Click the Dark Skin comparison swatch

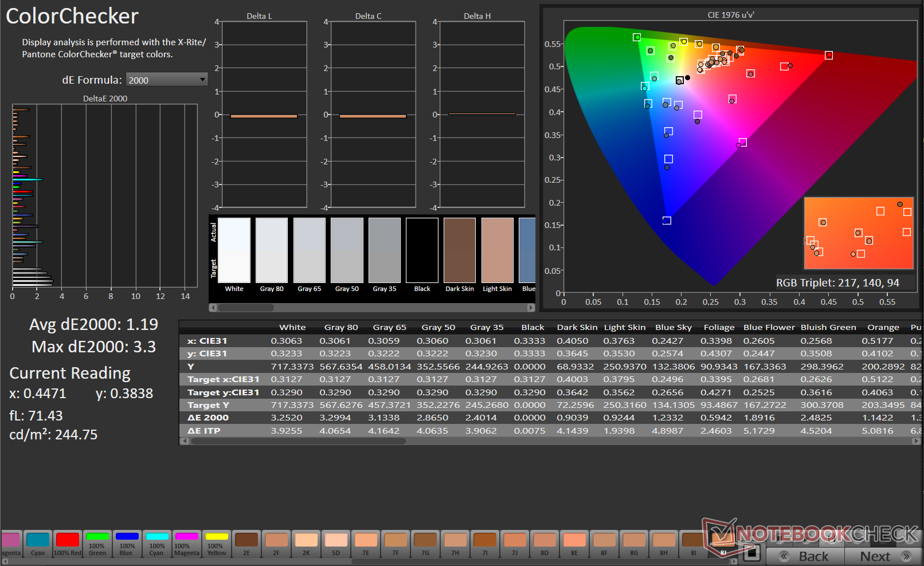coord(460,250)
